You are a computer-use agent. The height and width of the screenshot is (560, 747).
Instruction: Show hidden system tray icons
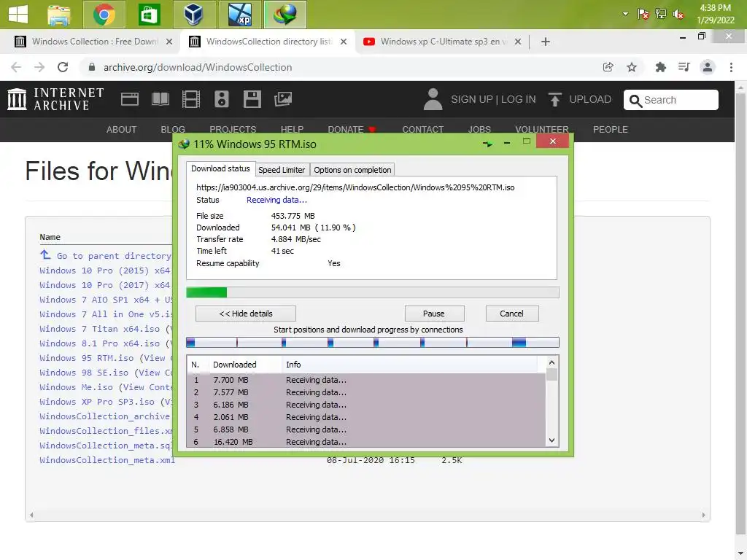tap(625, 14)
